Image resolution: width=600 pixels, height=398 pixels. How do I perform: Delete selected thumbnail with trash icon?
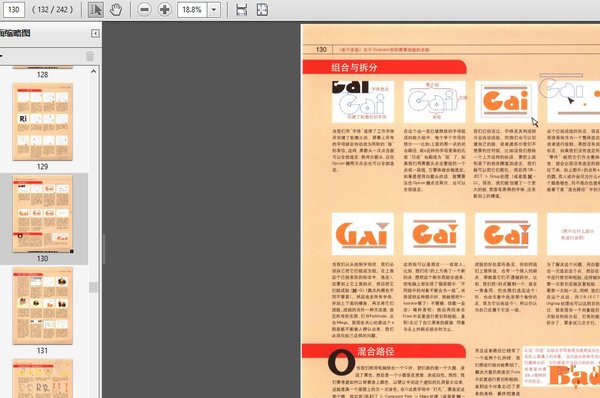tap(90, 56)
